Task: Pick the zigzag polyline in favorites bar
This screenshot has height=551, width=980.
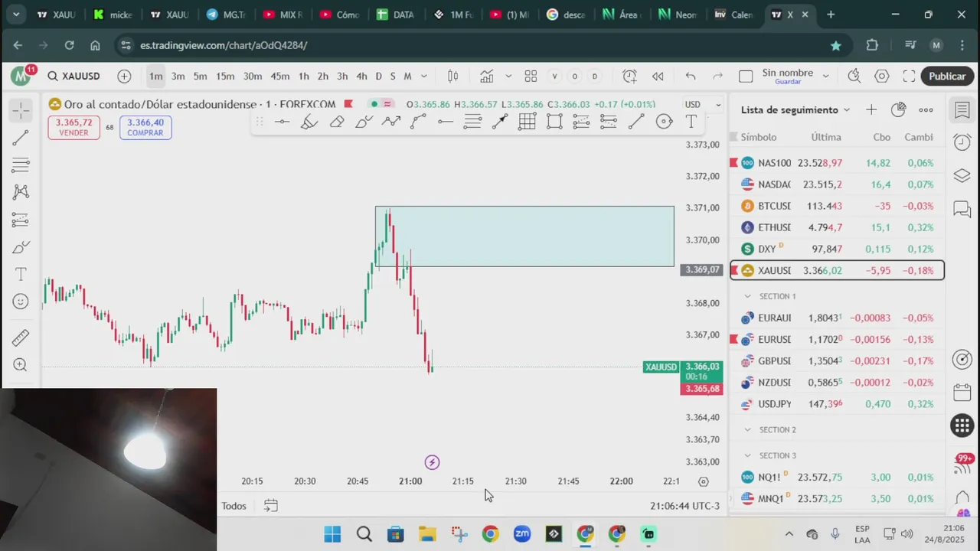Action: pos(391,122)
